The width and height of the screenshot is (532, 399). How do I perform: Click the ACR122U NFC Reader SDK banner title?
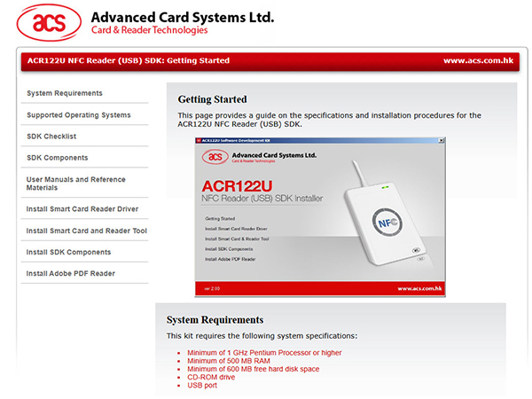[129, 60]
